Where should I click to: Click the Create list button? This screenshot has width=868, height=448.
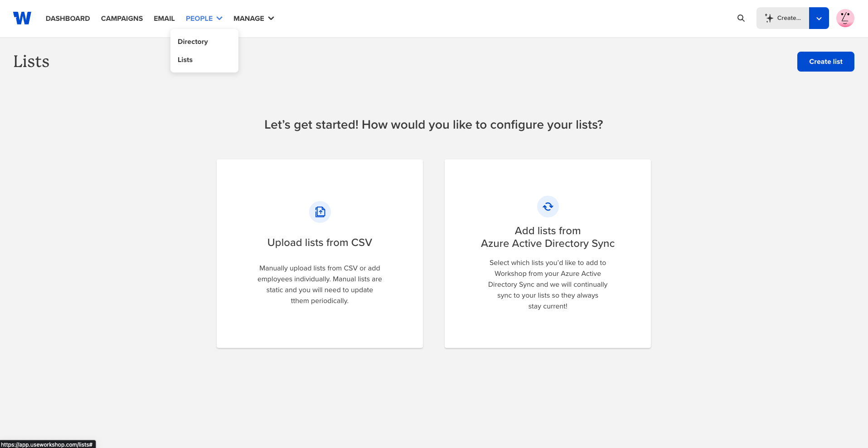pyautogui.click(x=825, y=62)
